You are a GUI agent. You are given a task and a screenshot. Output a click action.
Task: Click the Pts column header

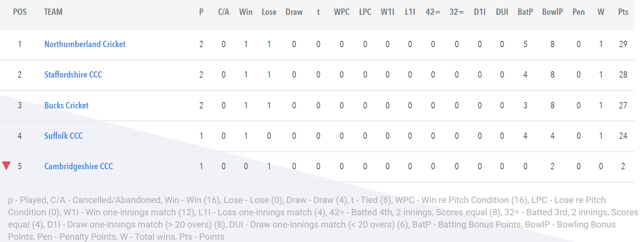pyautogui.click(x=623, y=12)
